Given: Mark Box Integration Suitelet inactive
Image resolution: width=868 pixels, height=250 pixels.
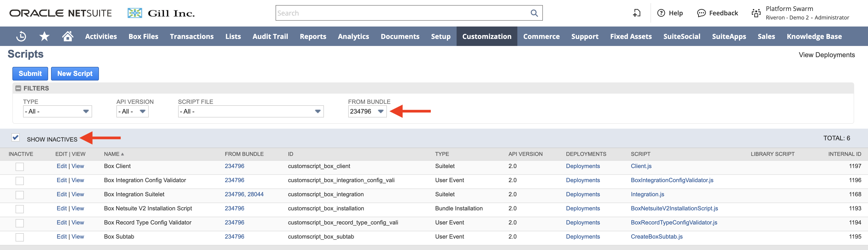Looking at the screenshot, I should click(20, 195).
